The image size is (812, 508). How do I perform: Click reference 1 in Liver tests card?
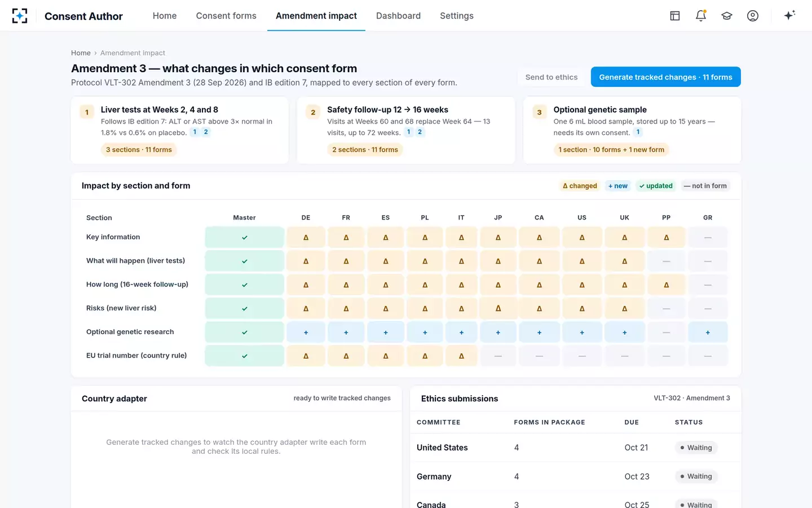click(x=195, y=132)
